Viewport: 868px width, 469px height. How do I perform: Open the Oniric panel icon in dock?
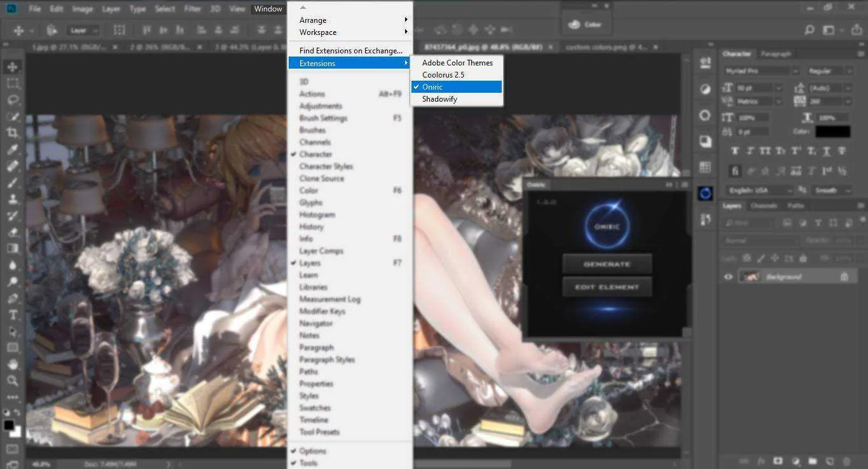705,193
